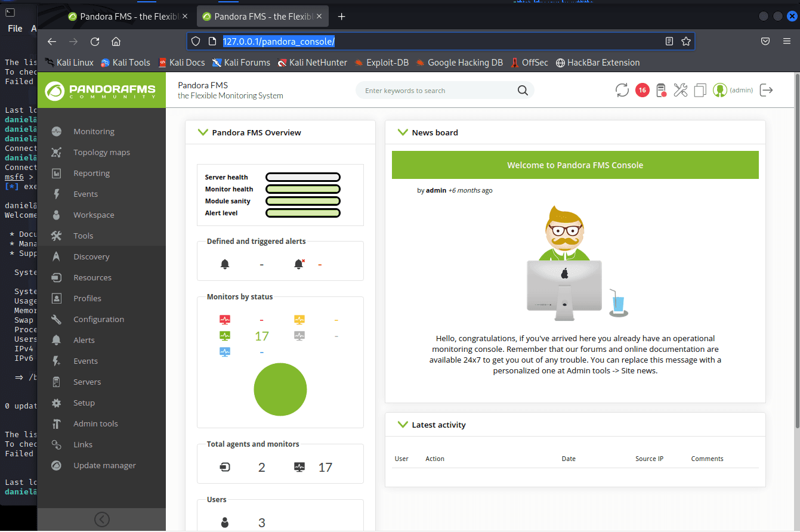
Task: Click the Alert level status bar
Action: tap(303, 213)
